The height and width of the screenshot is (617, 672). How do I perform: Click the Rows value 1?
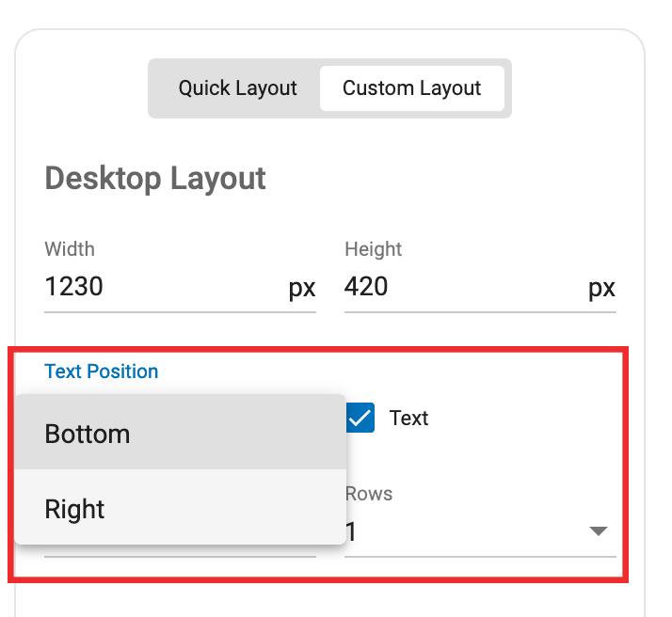pyautogui.click(x=351, y=531)
